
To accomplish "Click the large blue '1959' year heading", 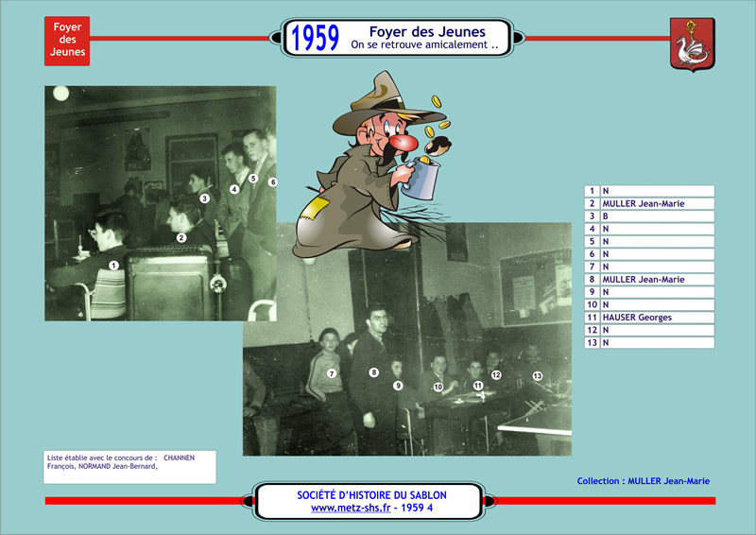I will (316, 38).
